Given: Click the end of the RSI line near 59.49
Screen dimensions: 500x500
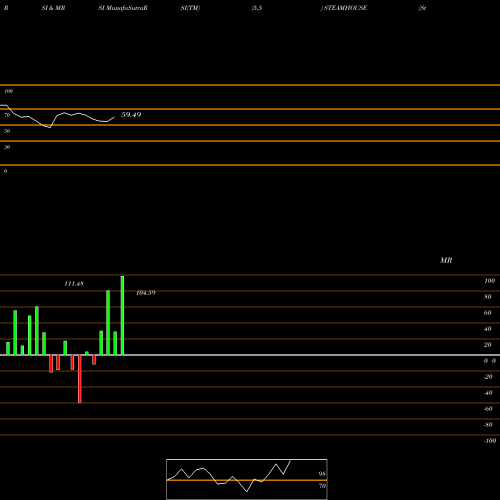Looking at the screenshot, I should (x=114, y=117).
